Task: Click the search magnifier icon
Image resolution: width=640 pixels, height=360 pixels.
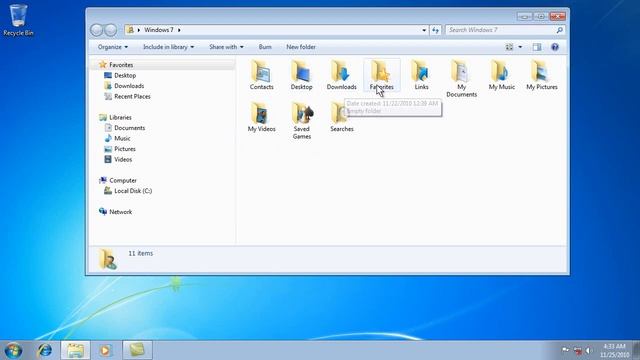Action: pyautogui.click(x=559, y=30)
